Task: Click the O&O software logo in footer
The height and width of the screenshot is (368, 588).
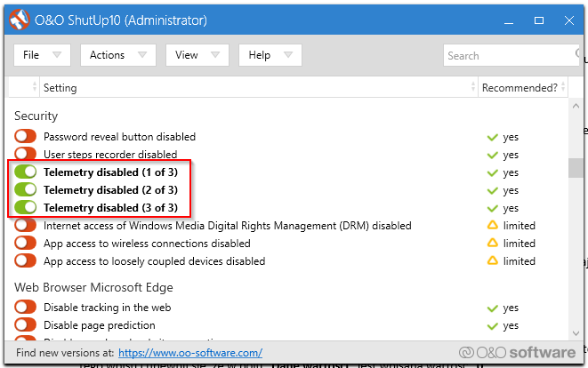Action: [x=517, y=352]
